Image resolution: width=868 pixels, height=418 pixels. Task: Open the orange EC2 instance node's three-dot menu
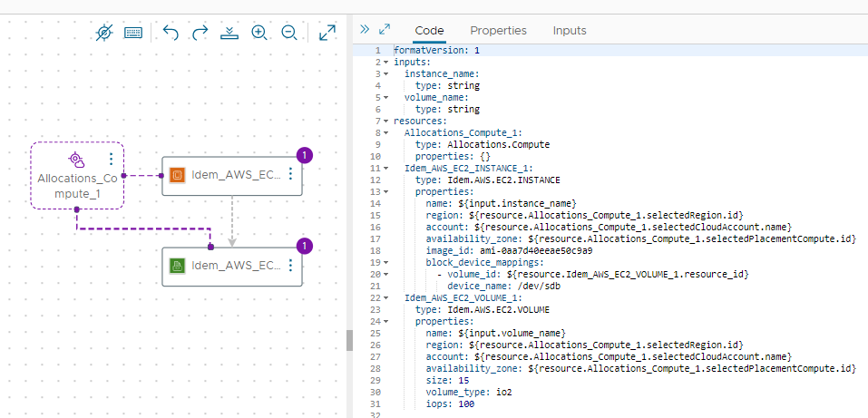tap(290, 174)
